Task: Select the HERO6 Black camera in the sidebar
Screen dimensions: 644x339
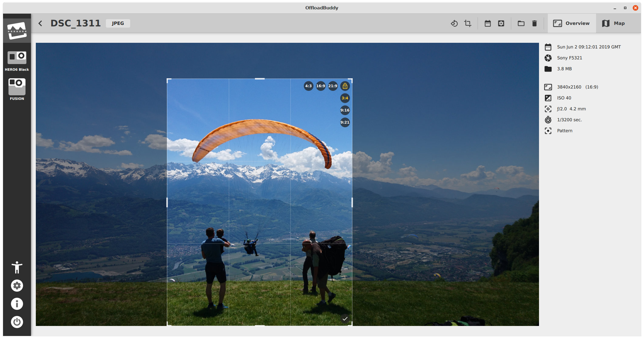Action: [x=17, y=61]
